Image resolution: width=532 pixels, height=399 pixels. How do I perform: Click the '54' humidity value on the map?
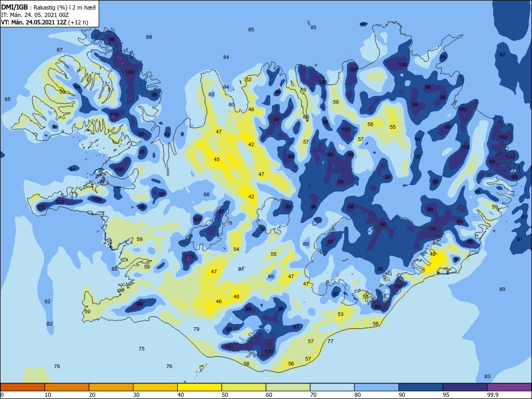tap(236, 249)
